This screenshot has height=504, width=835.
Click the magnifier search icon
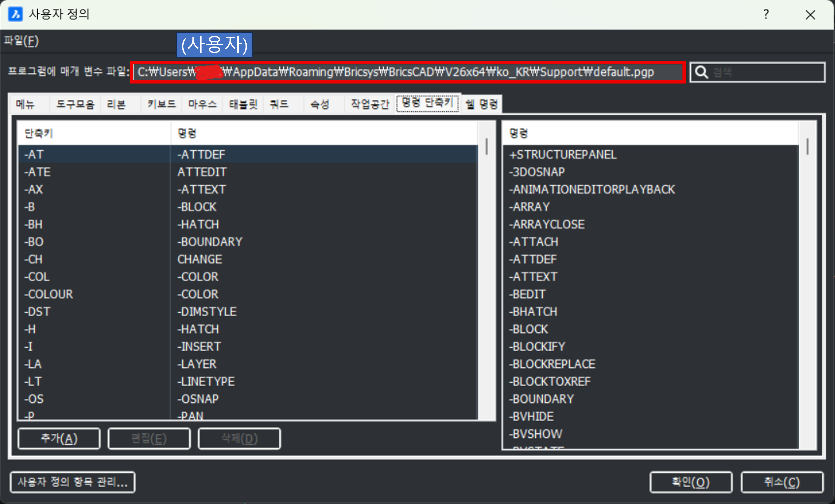[701, 72]
